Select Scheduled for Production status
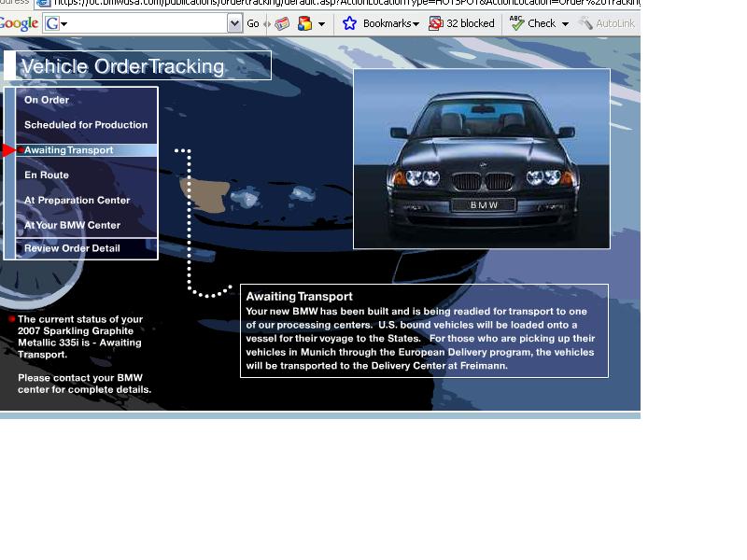This screenshot has height=560, width=747. tap(86, 125)
